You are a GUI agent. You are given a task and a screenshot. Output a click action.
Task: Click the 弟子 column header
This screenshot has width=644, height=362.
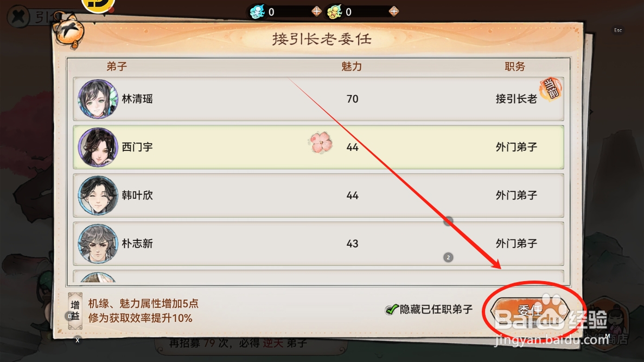117,67
